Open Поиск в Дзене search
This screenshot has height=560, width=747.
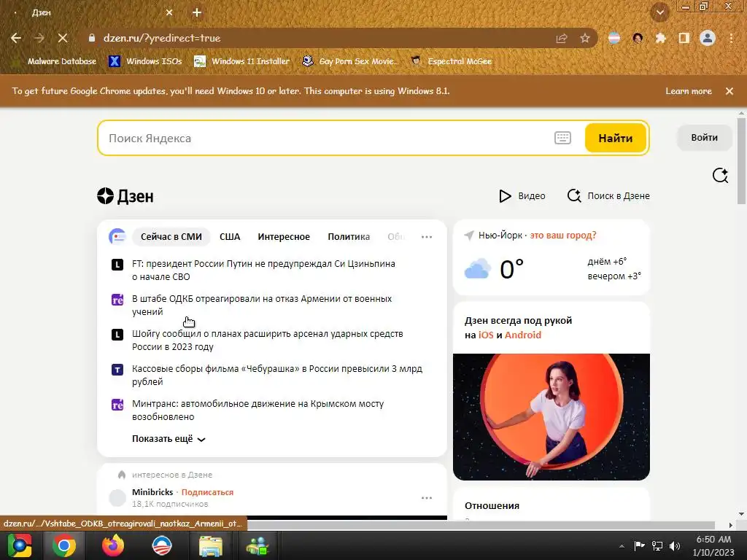click(608, 195)
